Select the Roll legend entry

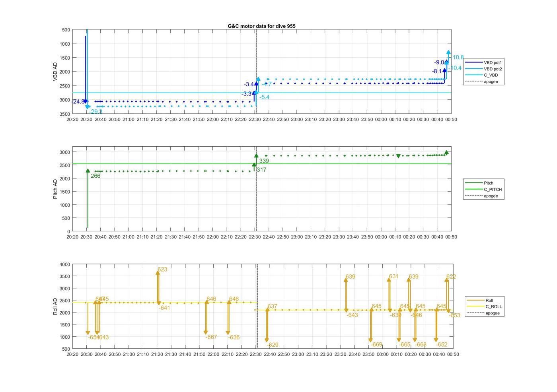(480, 300)
